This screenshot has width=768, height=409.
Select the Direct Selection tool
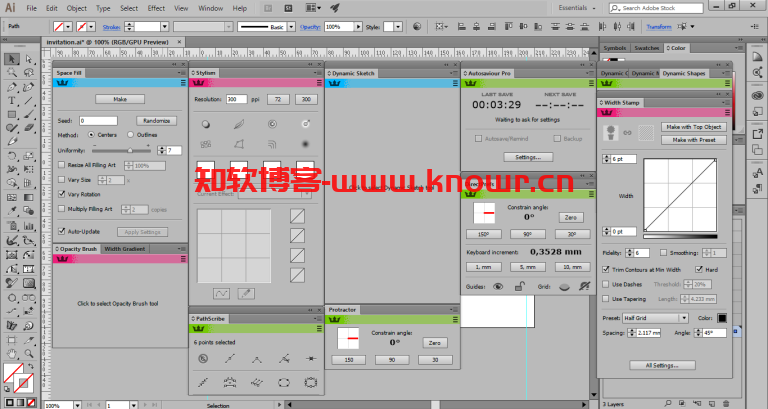coord(28,59)
